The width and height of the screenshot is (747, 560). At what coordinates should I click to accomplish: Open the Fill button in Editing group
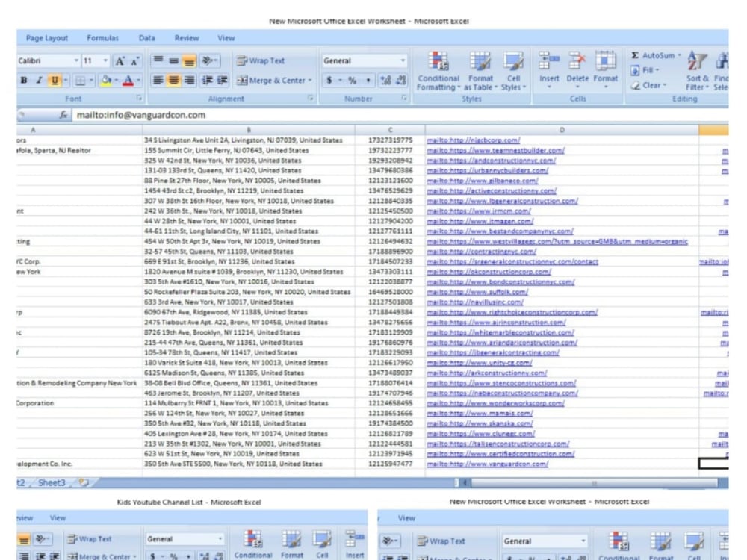[645, 70]
